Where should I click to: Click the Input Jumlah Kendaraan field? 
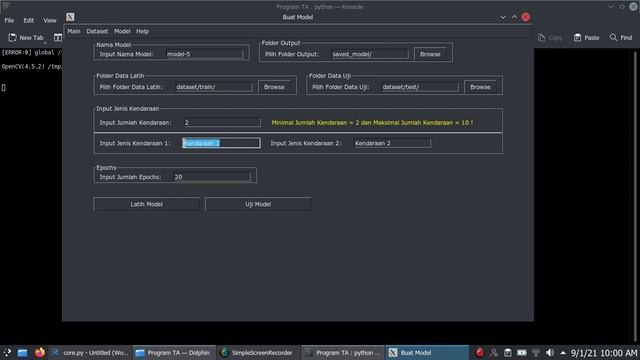pyautogui.click(x=222, y=122)
